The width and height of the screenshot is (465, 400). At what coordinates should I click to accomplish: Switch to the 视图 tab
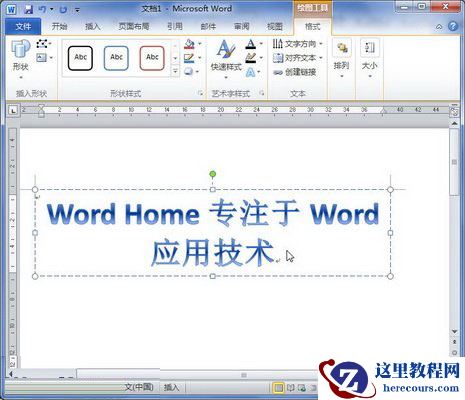(275, 26)
